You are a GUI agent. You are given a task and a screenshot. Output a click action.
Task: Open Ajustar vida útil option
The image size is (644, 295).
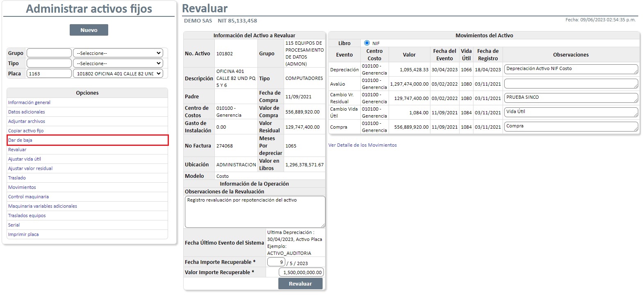pos(25,159)
